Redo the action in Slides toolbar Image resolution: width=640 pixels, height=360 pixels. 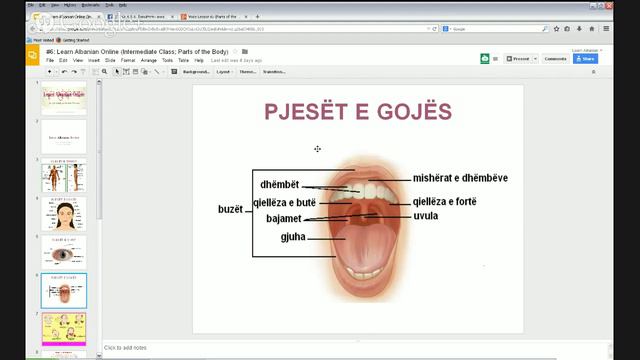74,72
